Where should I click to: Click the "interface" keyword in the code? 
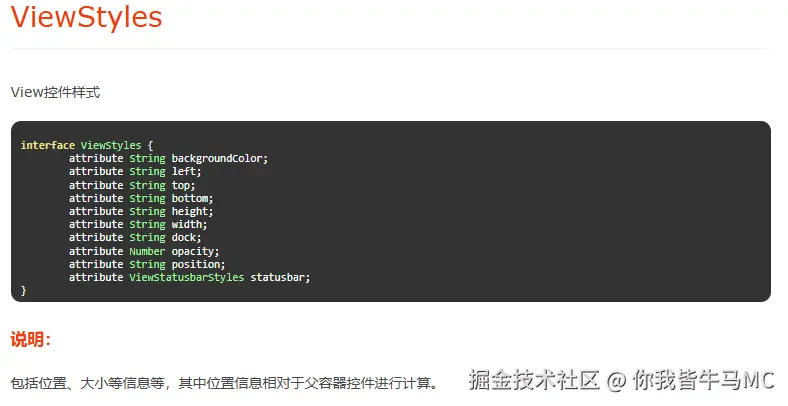[x=47, y=145]
